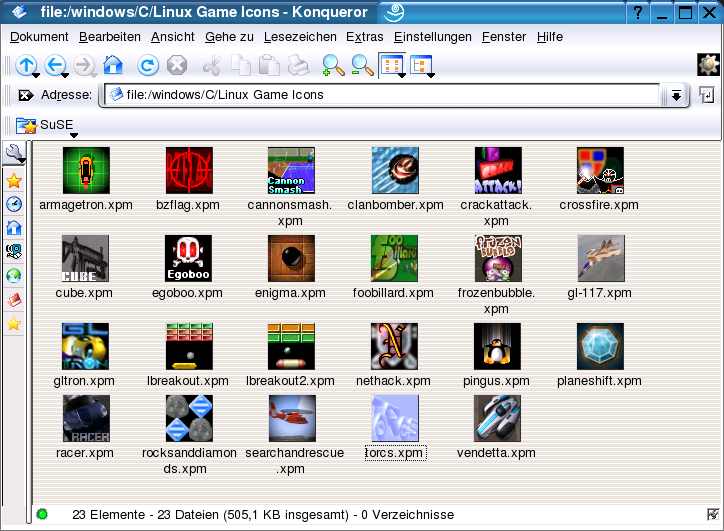Open the Ansicht menu
Screen dimensions: 724x531
pos(173,37)
